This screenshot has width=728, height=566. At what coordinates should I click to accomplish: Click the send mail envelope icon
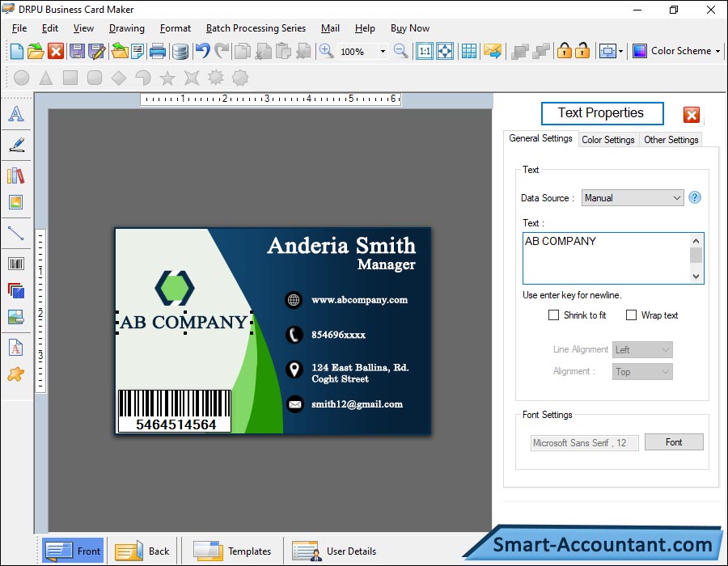(x=492, y=51)
